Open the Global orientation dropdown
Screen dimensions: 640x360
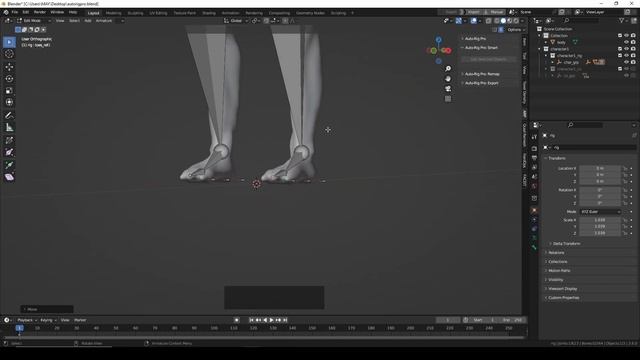pyautogui.click(x=236, y=20)
